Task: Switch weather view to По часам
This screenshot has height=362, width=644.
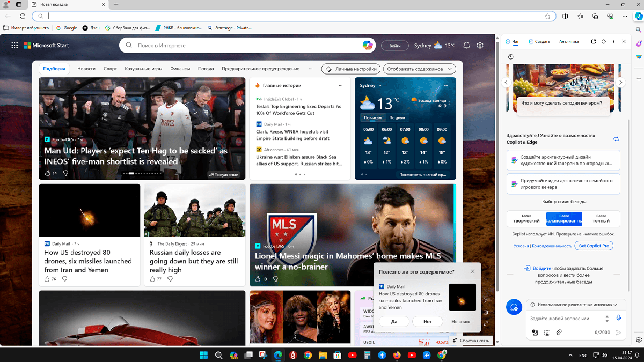Action: pyautogui.click(x=372, y=117)
